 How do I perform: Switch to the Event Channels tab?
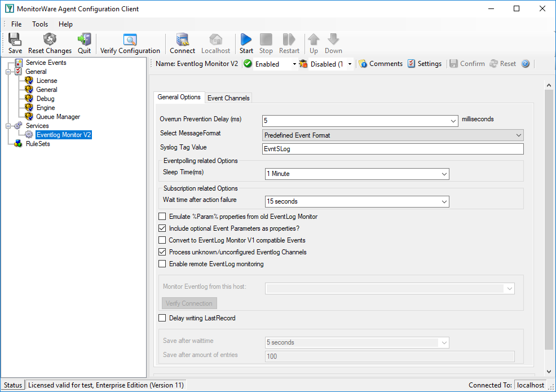pos(228,98)
